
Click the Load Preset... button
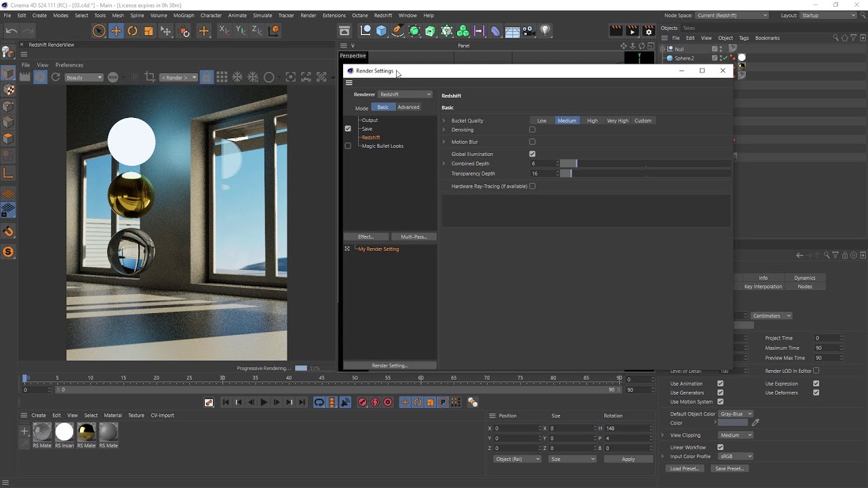(685, 468)
